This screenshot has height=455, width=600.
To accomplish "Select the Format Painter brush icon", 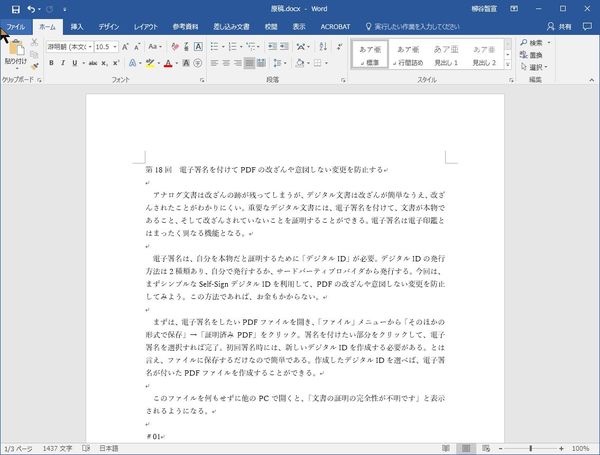I will (x=36, y=68).
